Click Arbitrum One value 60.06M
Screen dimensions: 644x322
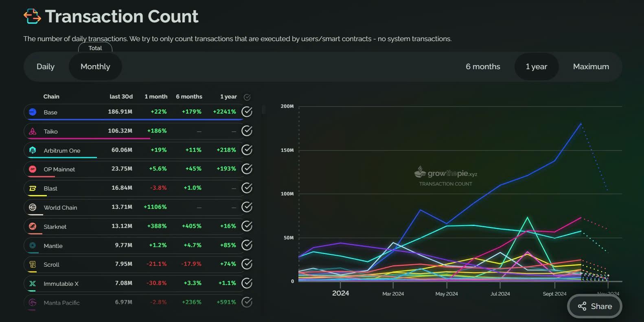[x=122, y=150]
